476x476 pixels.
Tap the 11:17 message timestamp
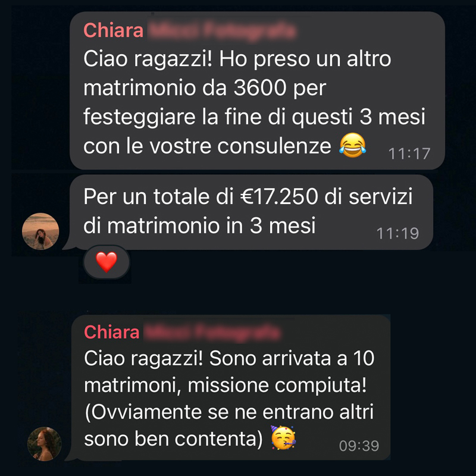(409, 154)
